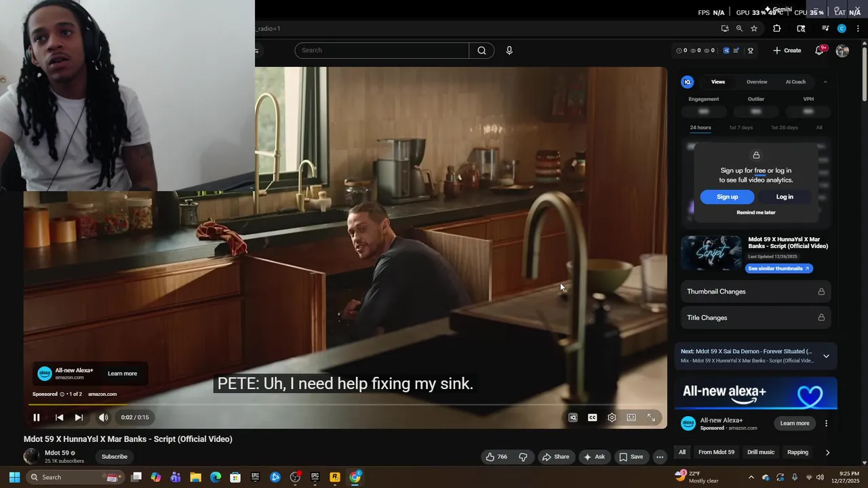Click See similar thumbnails
868x488 pixels.
coord(778,268)
